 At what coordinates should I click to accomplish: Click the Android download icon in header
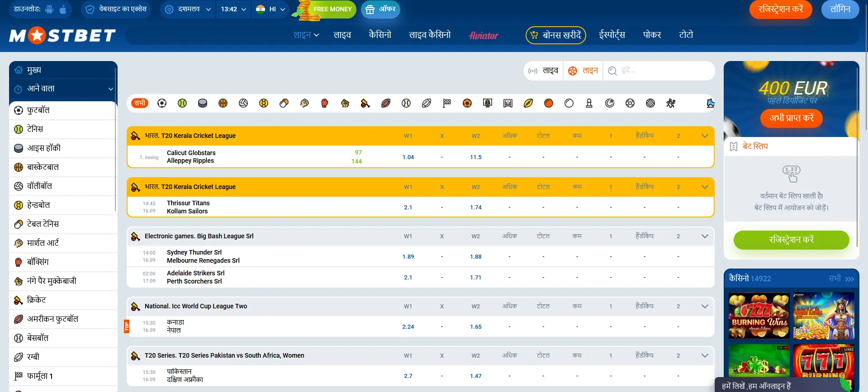[49, 9]
